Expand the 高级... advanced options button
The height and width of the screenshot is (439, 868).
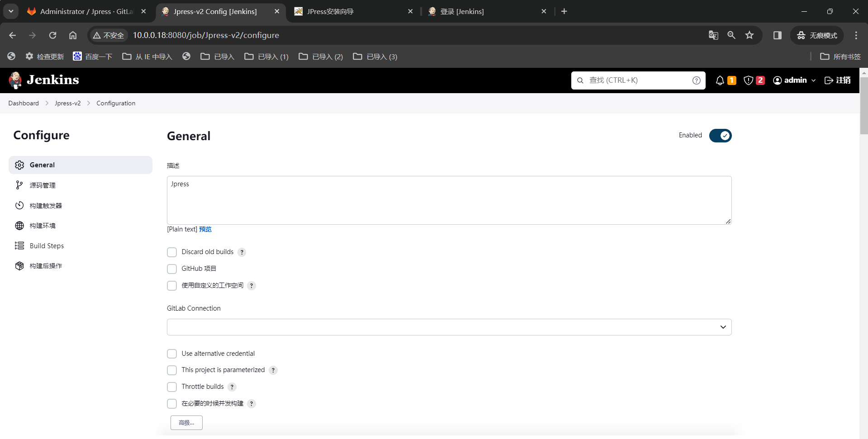[x=186, y=423]
